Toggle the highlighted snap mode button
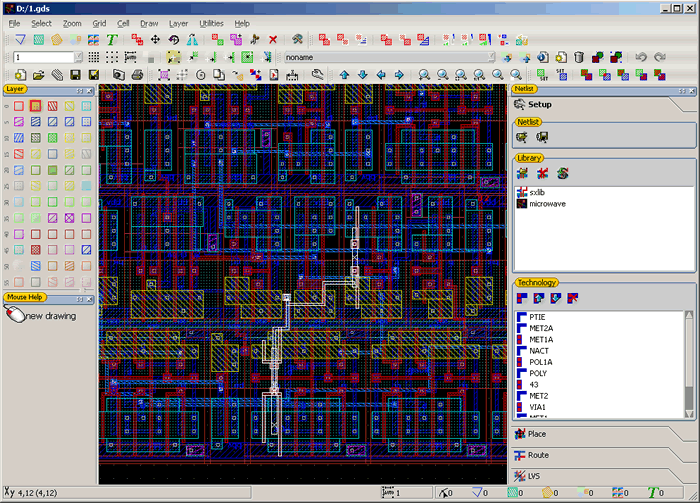Viewport: 700px width, 503px height. [174, 57]
